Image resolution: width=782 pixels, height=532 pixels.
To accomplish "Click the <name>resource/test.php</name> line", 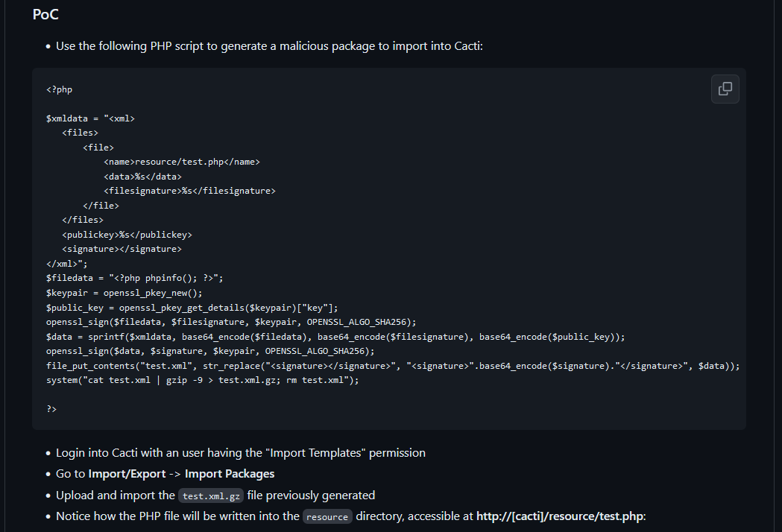I will click(182, 162).
